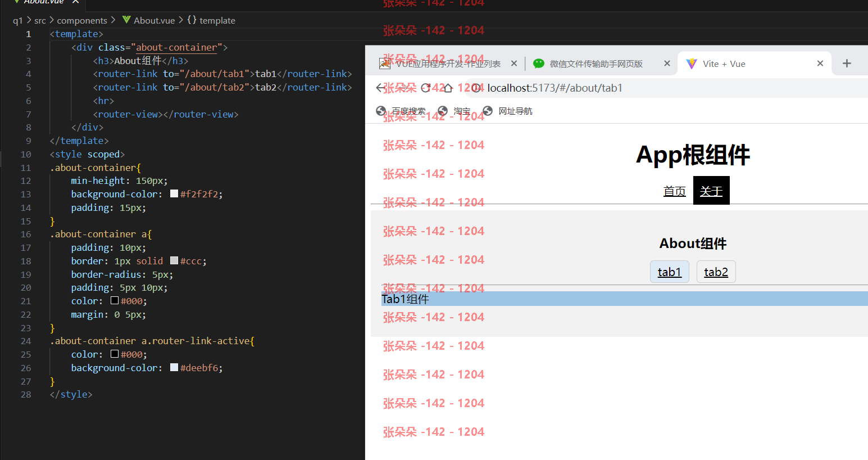868x460 pixels.
Task: Click the #000 color swatch on line 21
Action: (x=115, y=300)
